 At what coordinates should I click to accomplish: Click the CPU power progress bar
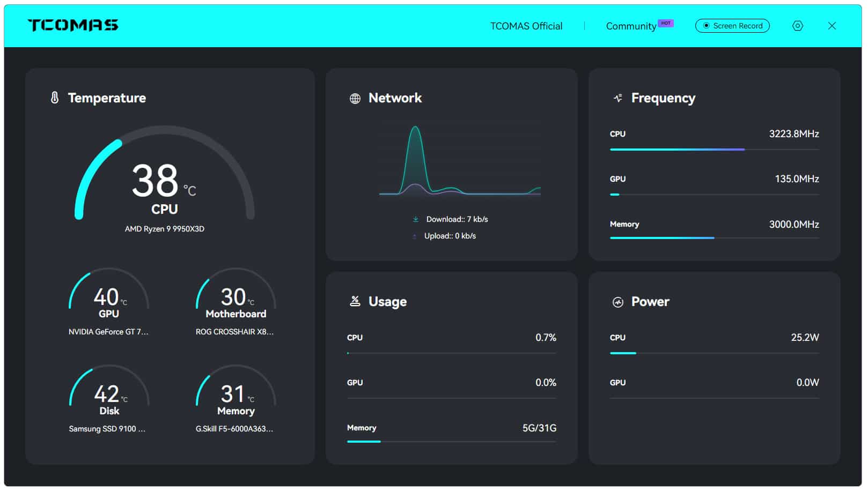tap(714, 353)
